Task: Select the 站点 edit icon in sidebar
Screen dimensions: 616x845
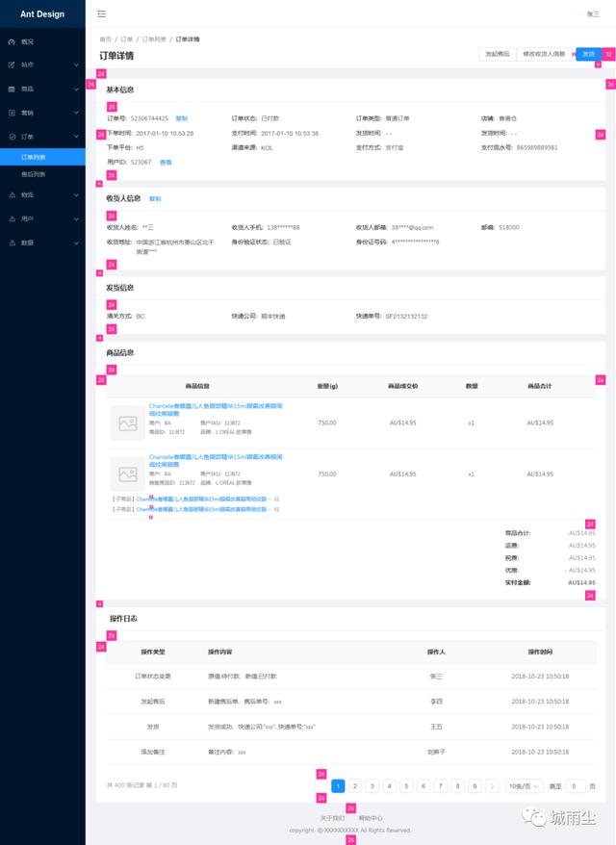Action: (12, 64)
